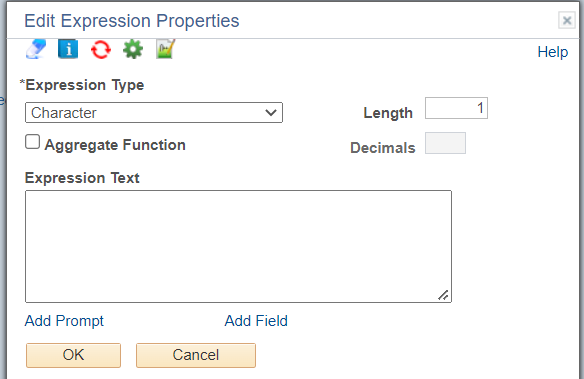Screen dimensions: 584x379
Task: Dismiss using the Cancel button
Action: click(196, 355)
